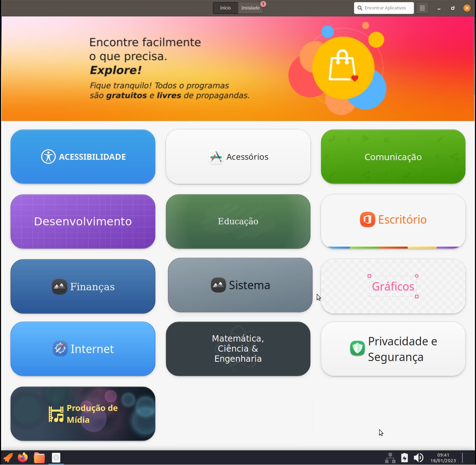Open the Finanças category
The height and width of the screenshot is (465, 476).
tap(83, 286)
